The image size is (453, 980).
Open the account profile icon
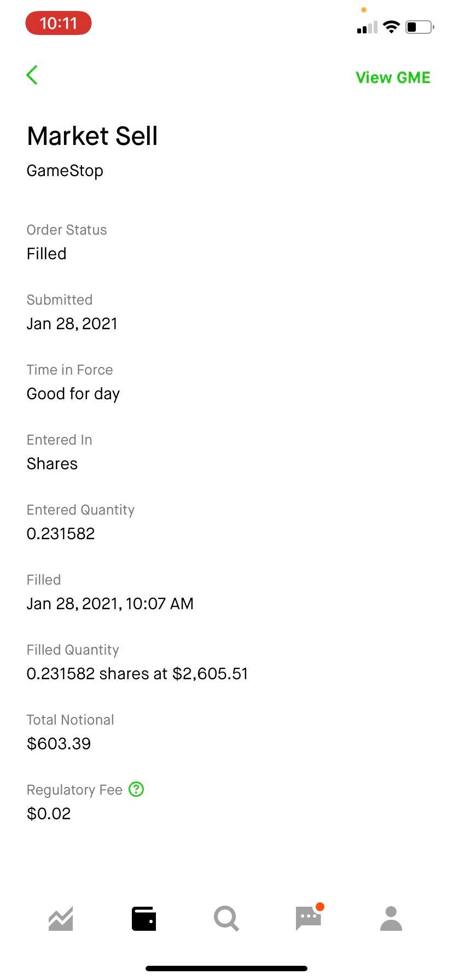point(391,919)
